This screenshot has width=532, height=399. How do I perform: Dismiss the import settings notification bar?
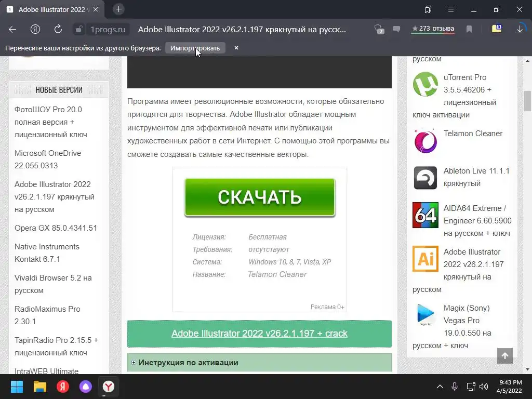[236, 48]
